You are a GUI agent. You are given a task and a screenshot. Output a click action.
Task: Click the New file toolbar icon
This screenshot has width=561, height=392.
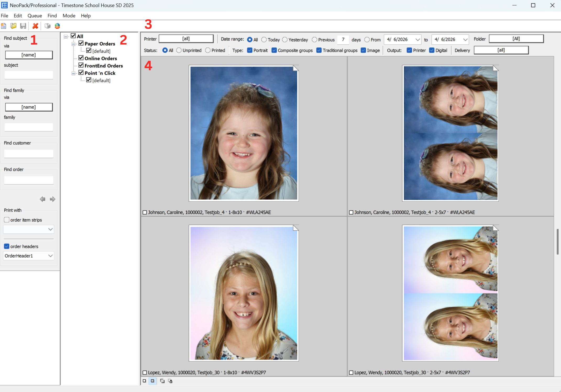click(x=4, y=26)
